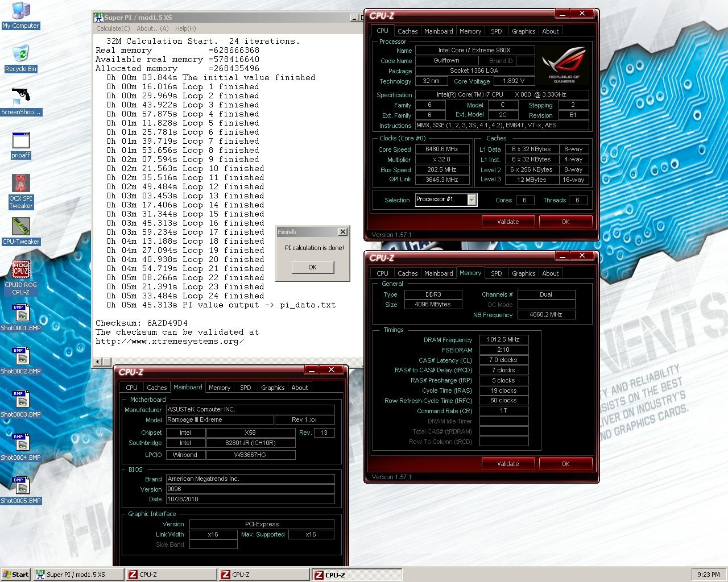This screenshot has height=582, width=728.
Task: Click the Checksum: 6A2D49D4 line
Action: 142,323
